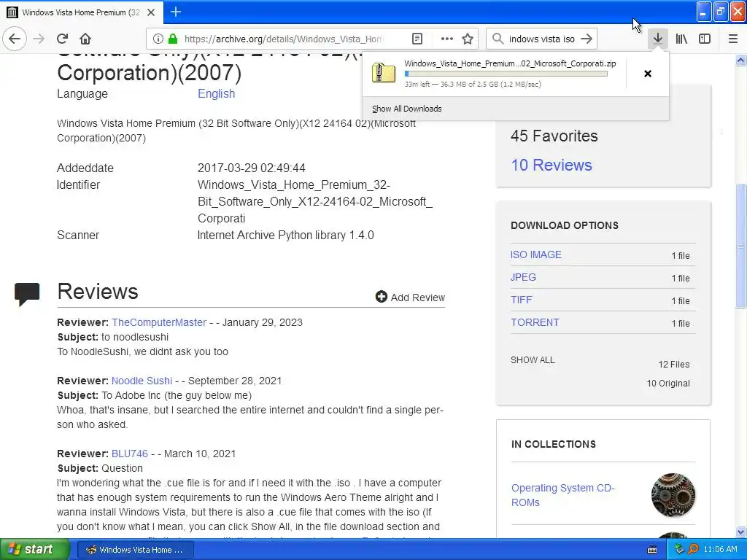Show the sidebars panel icon

click(x=705, y=39)
